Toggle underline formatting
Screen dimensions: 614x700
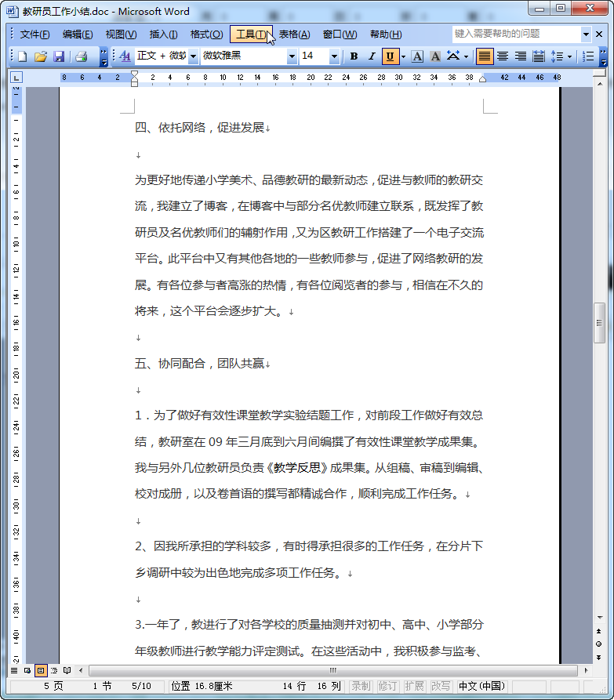390,56
